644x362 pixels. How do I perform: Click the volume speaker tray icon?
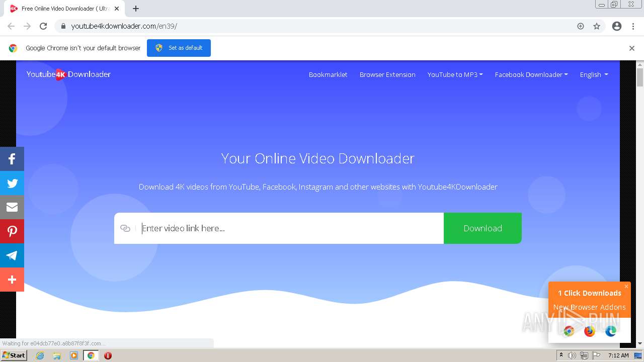(x=572, y=355)
